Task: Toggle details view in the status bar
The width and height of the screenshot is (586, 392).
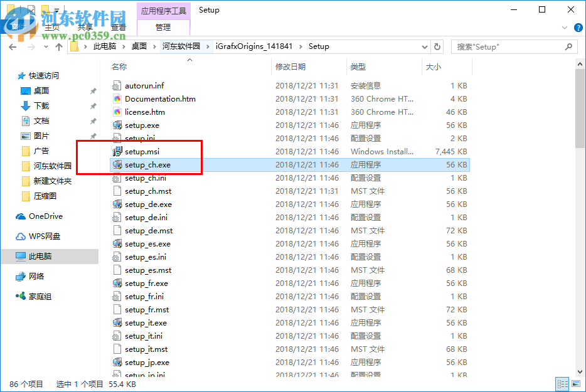Action: point(562,383)
